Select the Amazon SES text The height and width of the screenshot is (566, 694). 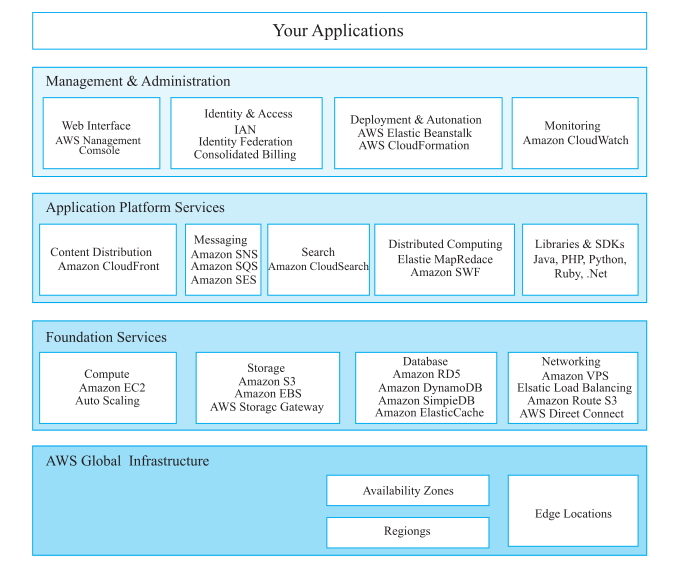224,280
